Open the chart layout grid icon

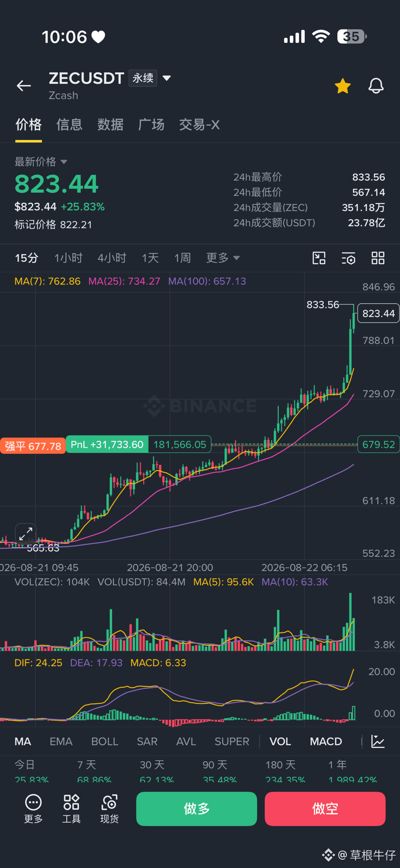coord(378,258)
